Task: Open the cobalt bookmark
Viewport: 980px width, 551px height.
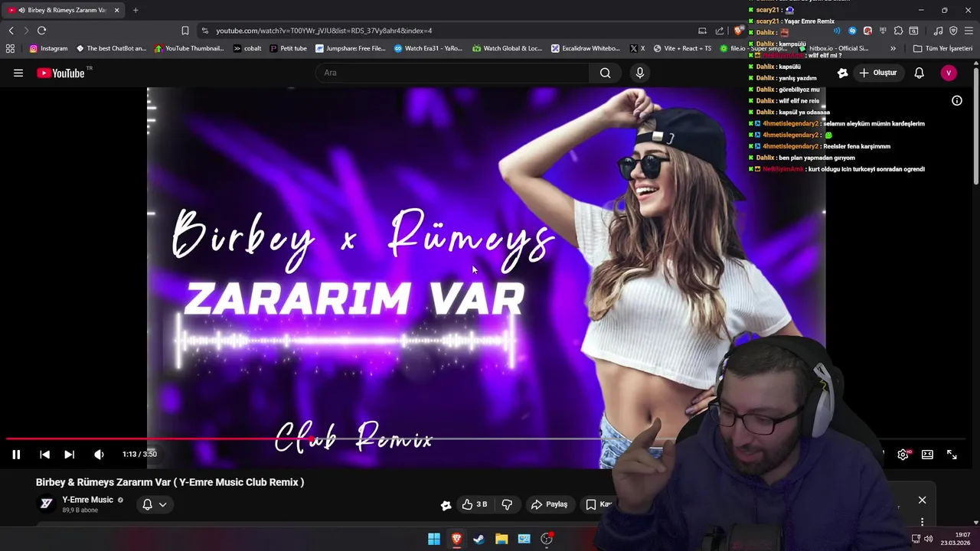Action: click(247, 48)
